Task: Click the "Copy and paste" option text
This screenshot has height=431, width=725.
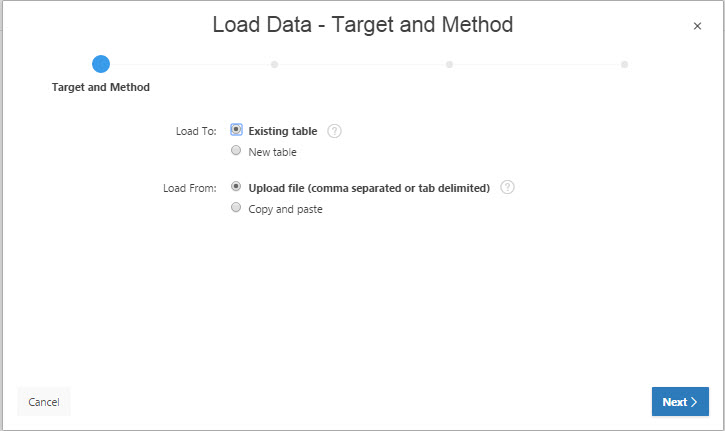Action: (x=285, y=209)
